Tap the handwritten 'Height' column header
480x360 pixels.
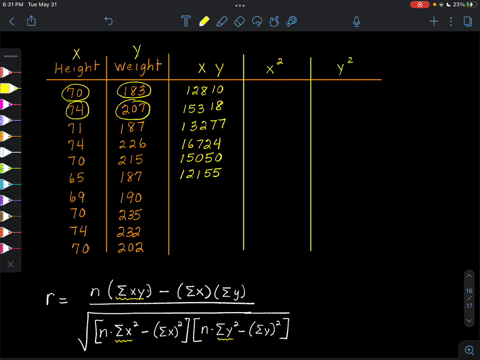coord(77,68)
